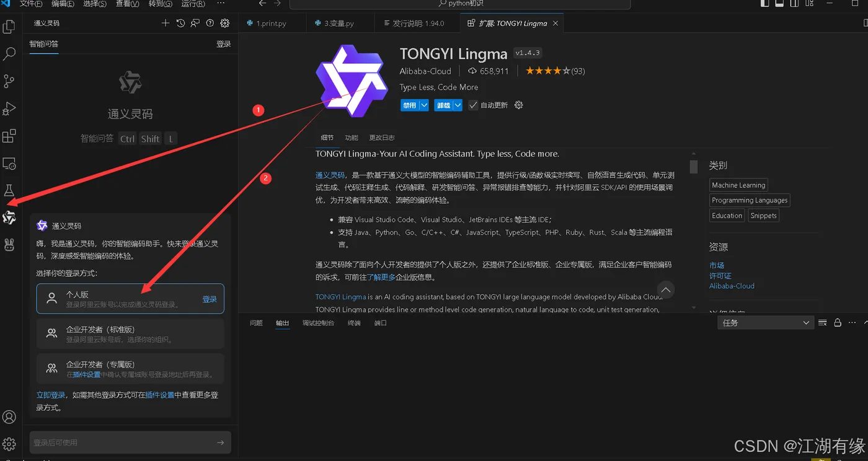Open 选择(S) menu
The height and width of the screenshot is (461, 868).
95,4
